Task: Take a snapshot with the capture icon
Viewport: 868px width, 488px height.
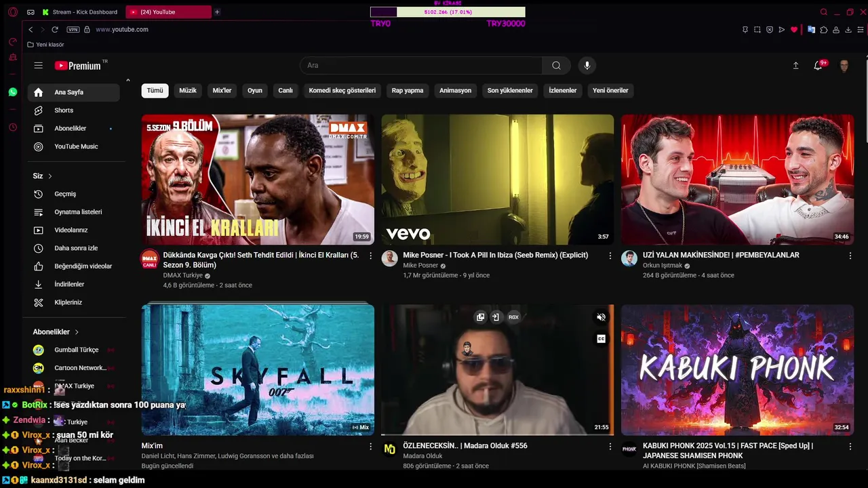Action: coord(757,29)
